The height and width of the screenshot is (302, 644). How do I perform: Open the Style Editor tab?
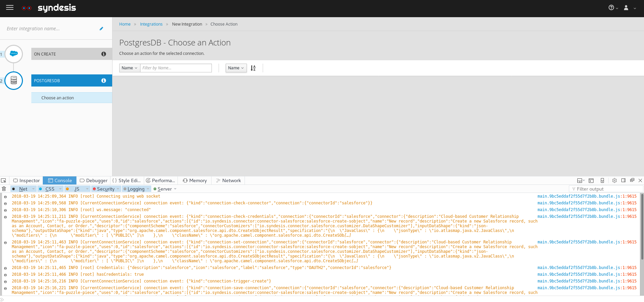tap(127, 180)
